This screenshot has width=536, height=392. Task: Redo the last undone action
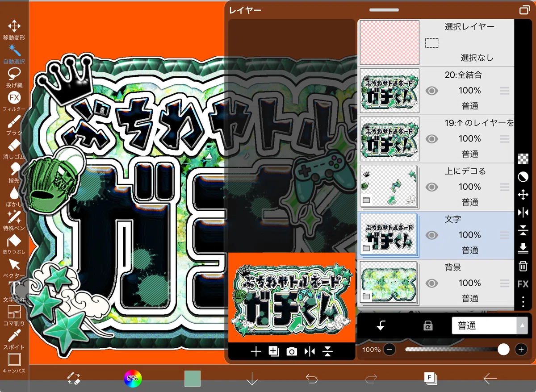(371, 379)
